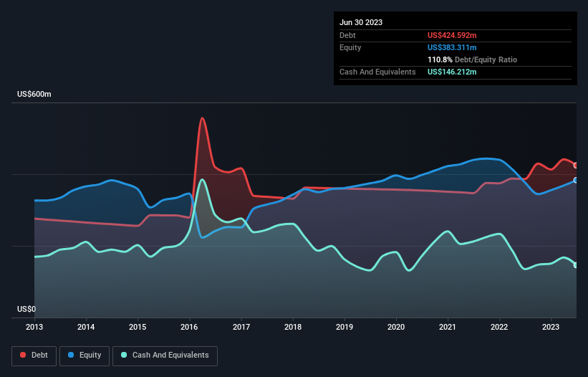
Task: Click Cash And Equivalents label in tooltip
Action: point(377,72)
